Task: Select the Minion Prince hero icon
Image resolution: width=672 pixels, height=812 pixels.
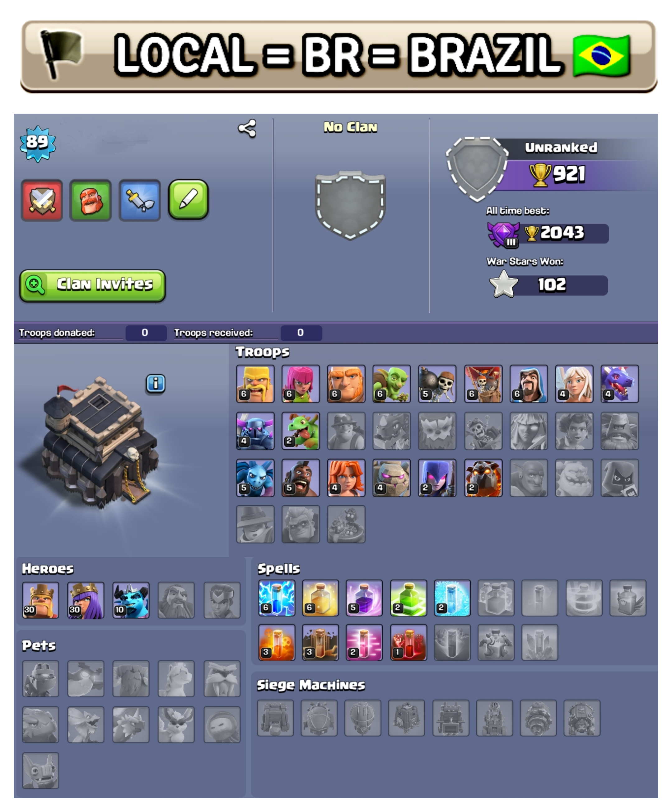Action: (131, 600)
